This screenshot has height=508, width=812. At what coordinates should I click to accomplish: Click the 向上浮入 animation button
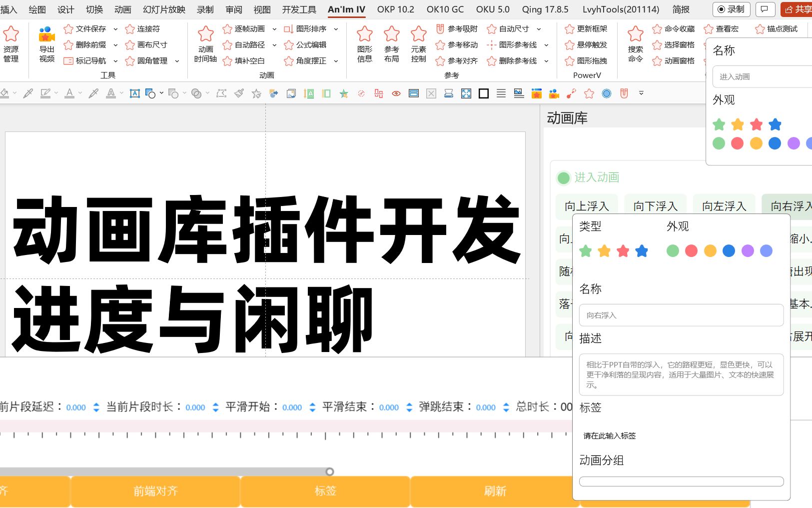coord(587,206)
